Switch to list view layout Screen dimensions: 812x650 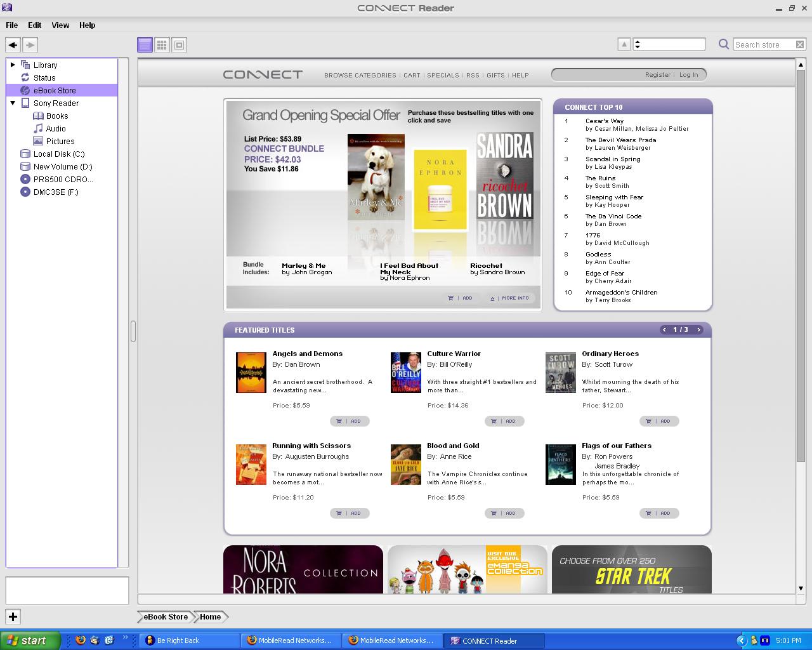145,44
